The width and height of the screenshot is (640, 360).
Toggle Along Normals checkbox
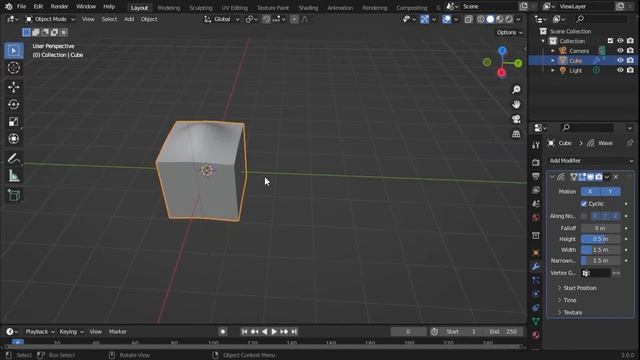pyautogui.click(x=584, y=216)
